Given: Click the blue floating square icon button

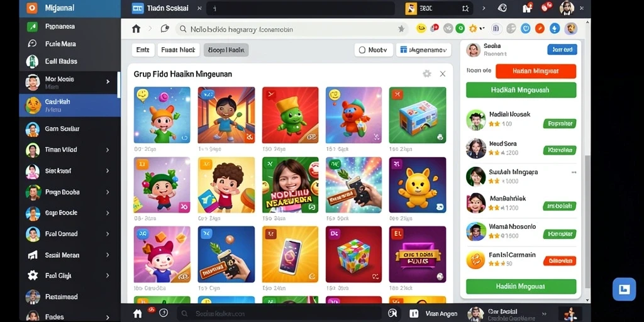Looking at the screenshot, I should 624,289.
